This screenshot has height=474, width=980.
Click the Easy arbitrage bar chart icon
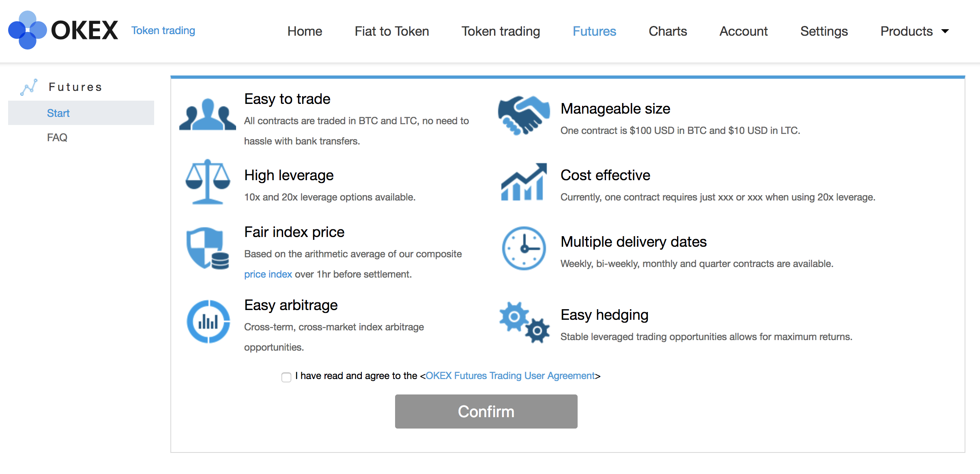pos(208,321)
